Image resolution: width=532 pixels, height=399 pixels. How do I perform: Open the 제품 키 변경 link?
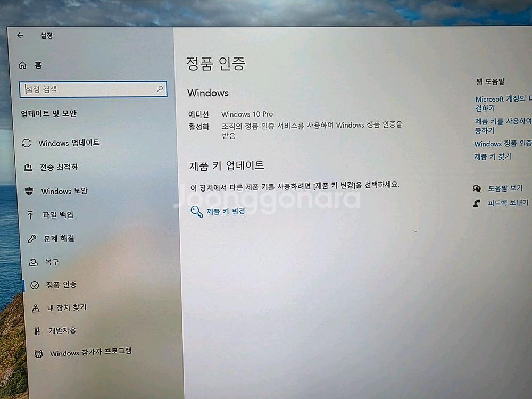coord(226,211)
